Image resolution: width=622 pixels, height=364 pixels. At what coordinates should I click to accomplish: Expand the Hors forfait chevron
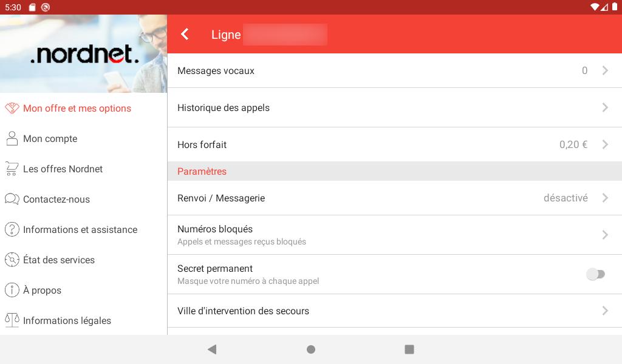click(605, 145)
